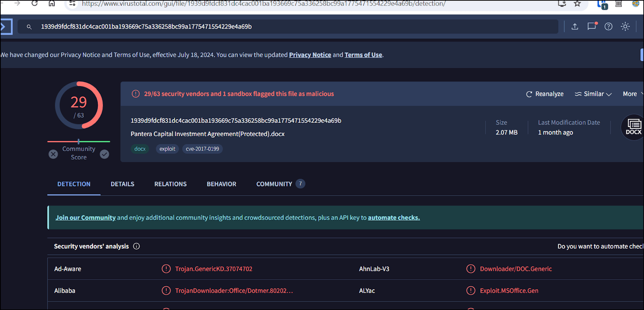Toggle light theme sun icon
Screen dimensions: 644x310
pos(625,27)
